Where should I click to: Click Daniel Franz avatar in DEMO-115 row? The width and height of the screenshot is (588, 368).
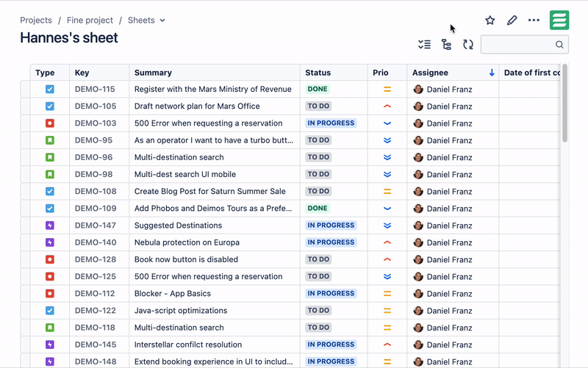pos(418,89)
